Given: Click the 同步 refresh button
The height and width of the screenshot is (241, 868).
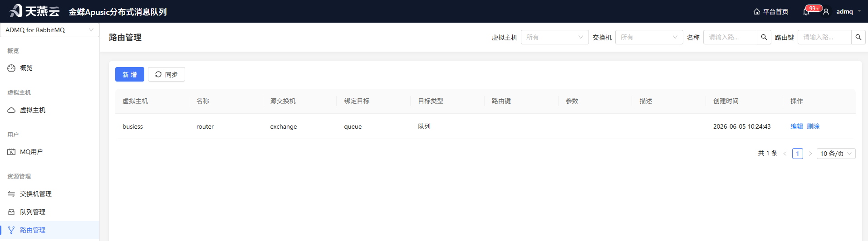Looking at the screenshot, I should (x=167, y=74).
